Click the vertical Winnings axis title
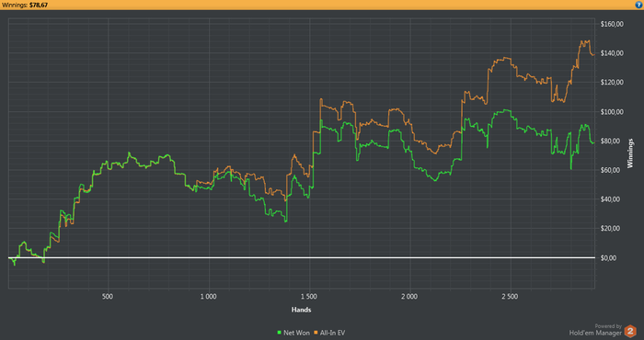 pyautogui.click(x=630, y=153)
